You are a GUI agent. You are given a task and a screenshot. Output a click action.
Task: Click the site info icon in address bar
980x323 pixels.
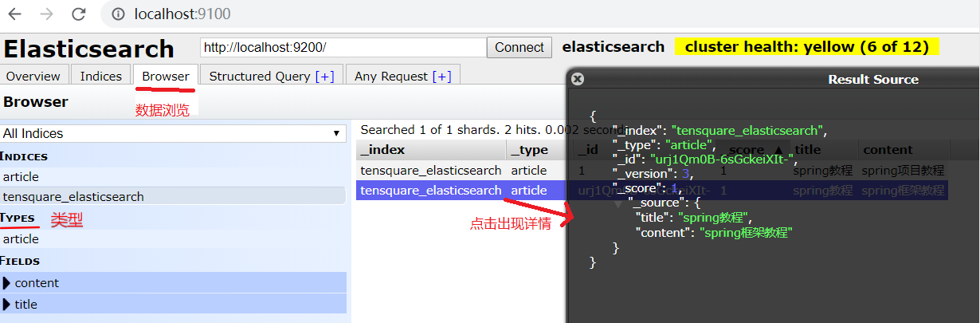117,14
